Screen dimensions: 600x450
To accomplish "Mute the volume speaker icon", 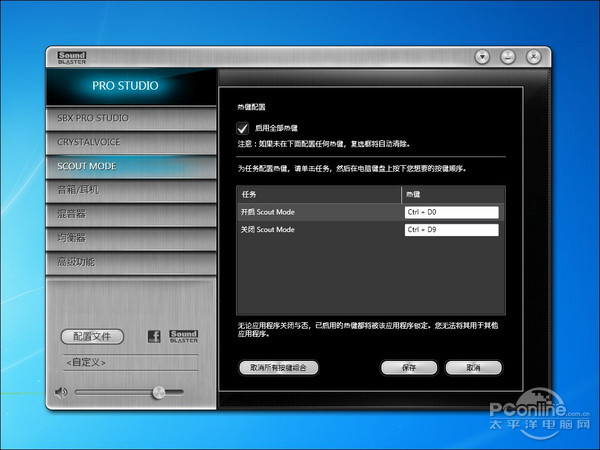I will (61, 392).
